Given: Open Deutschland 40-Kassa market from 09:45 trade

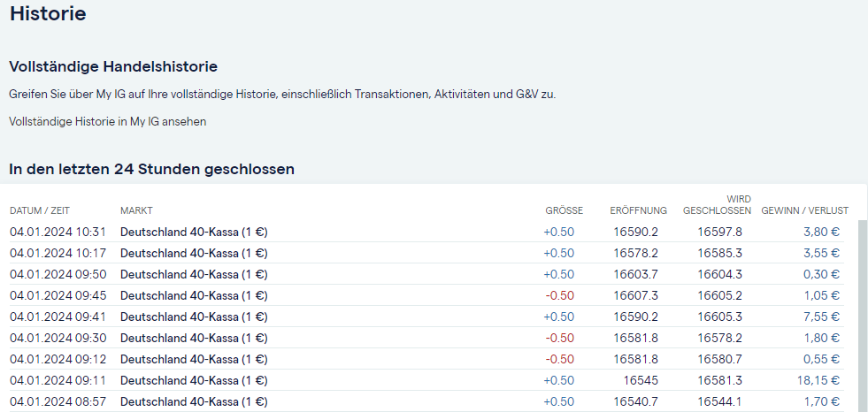Looking at the screenshot, I should [194, 295].
